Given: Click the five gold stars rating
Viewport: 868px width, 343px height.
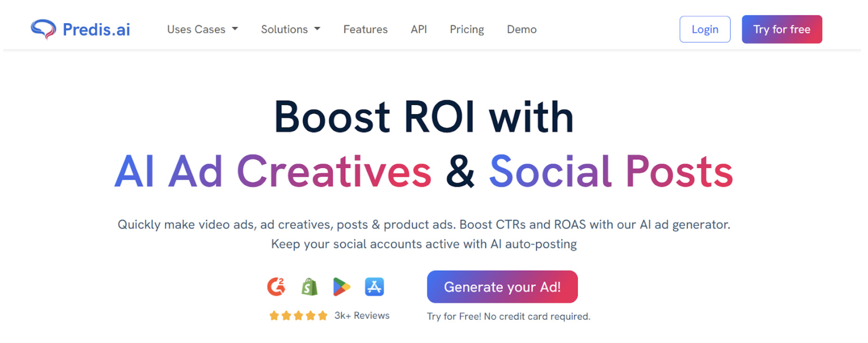Looking at the screenshot, I should [298, 316].
